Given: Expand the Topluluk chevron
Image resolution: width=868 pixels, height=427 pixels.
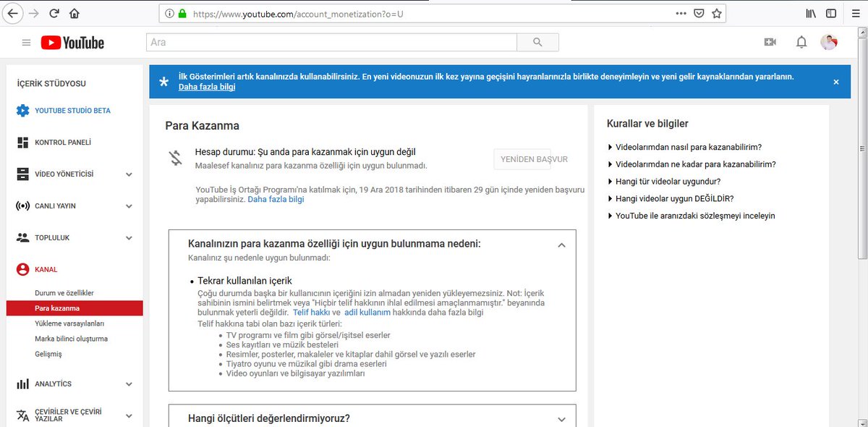Looking at the screenshot, I should click(129, 237).
